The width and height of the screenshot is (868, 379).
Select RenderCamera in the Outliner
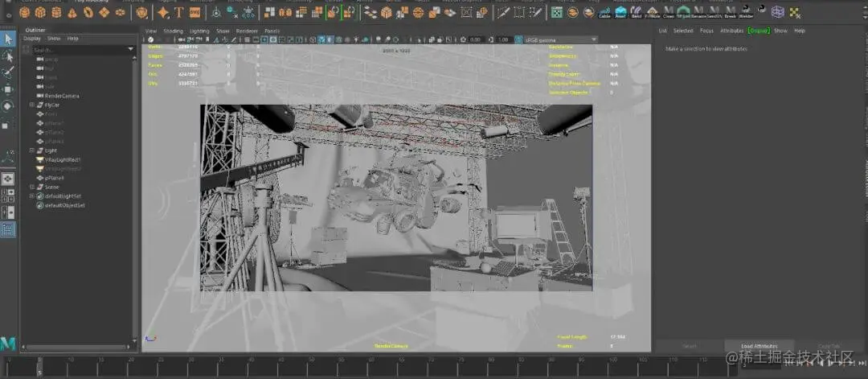click(62, 96)
